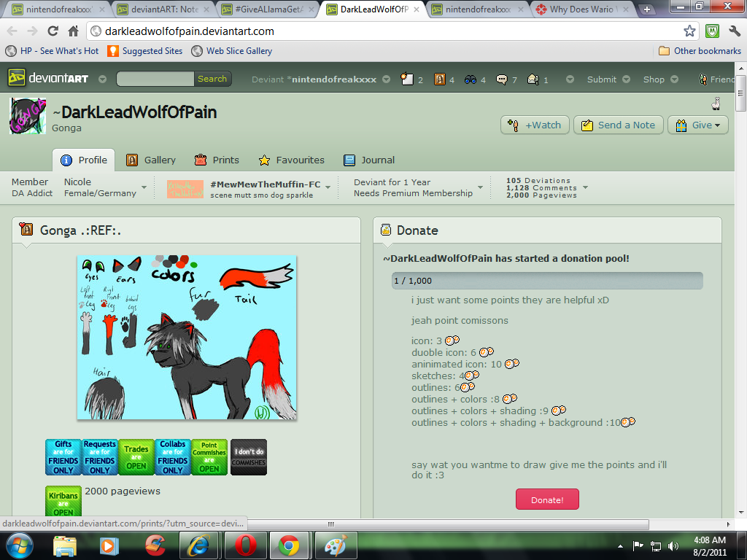The image size is (747, 560).
Task: Click the deviantART Search button
Action: click(212, 79)
